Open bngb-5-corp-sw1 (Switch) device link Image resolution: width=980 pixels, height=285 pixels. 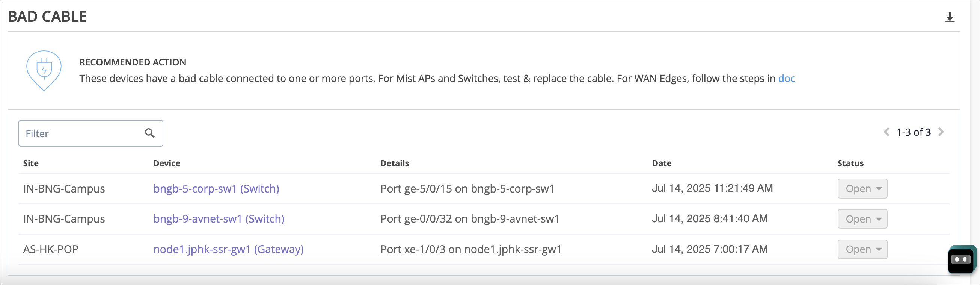pyautogui.click(x=216, y=189)
